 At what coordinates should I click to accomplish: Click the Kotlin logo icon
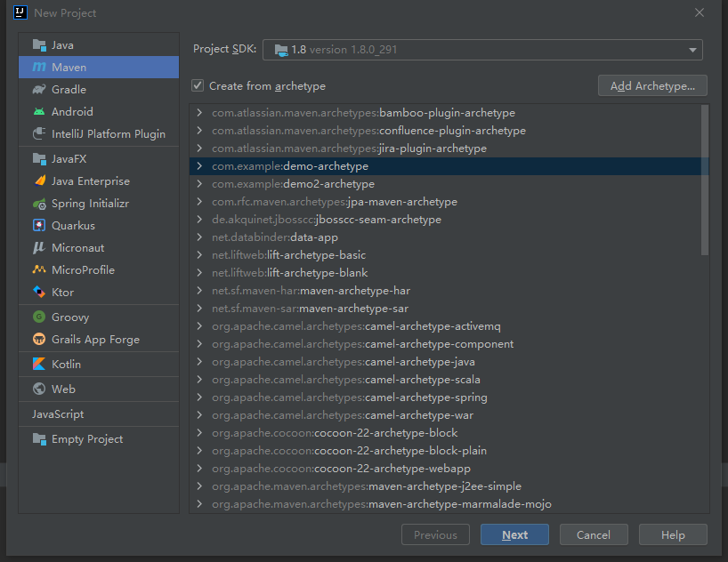tap(38, 365)
